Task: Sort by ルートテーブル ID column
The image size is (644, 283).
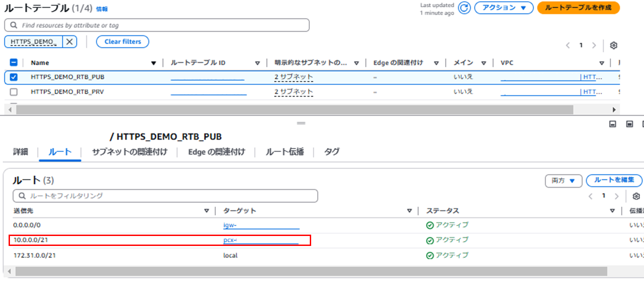Action: 257,63
